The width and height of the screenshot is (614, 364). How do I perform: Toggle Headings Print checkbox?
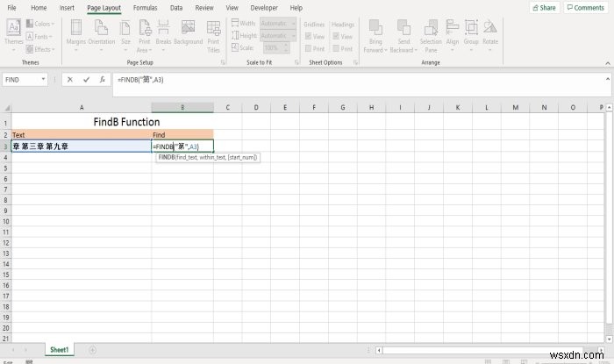click(336, 48)
